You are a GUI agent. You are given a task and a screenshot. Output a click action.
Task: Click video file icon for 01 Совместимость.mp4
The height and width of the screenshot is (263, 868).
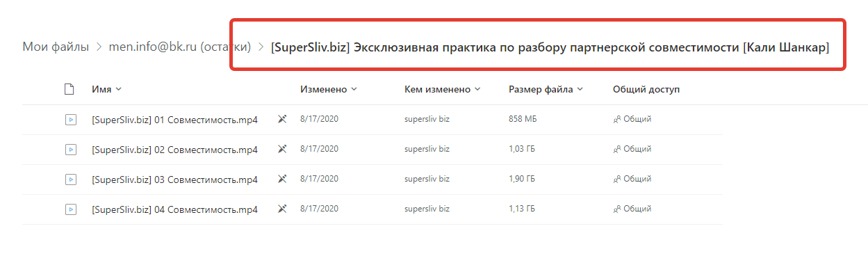click(70, 119)
